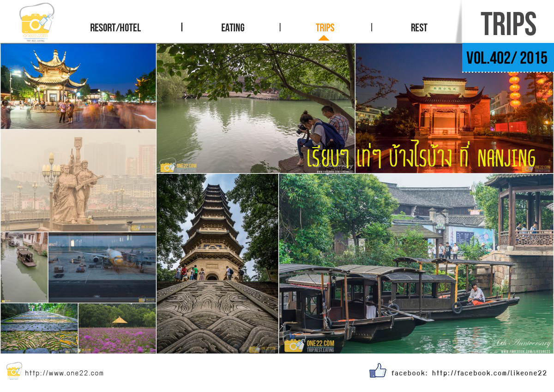
Task: View the wooden canal boats photo
Action: [x=415, y=264]
